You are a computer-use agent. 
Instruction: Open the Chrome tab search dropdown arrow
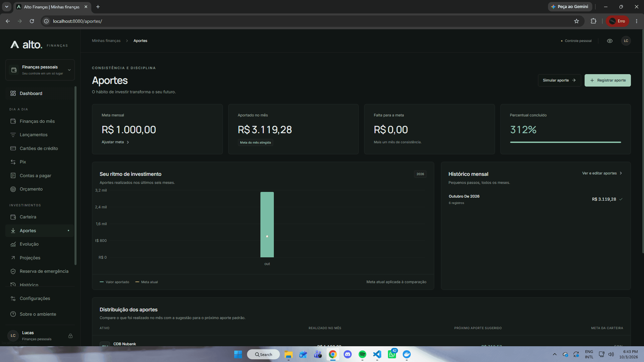tap(6, 7)
